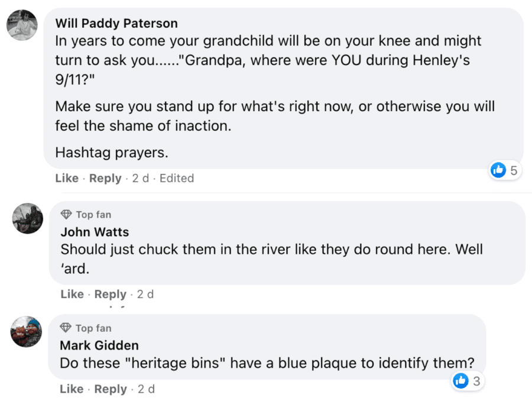The height and width of the screenshot is (401, 532).
Task: Open Mark Gidden's profile name link
Action: [x=99, y=345]
